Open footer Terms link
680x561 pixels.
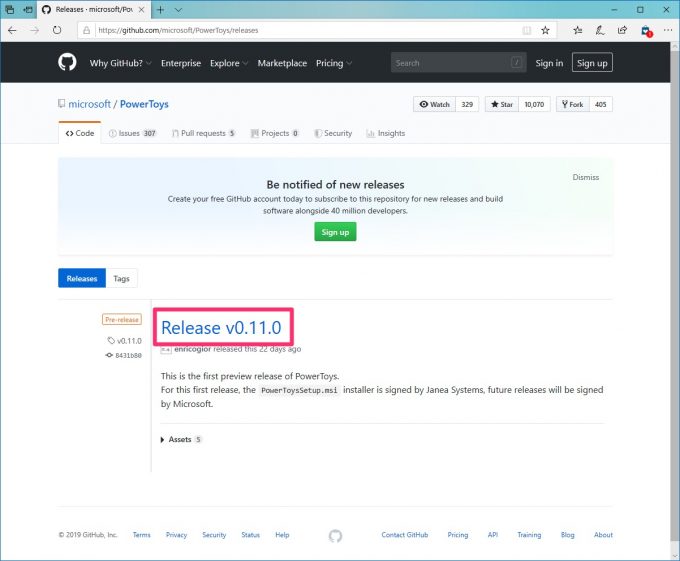tap(141, 535)
